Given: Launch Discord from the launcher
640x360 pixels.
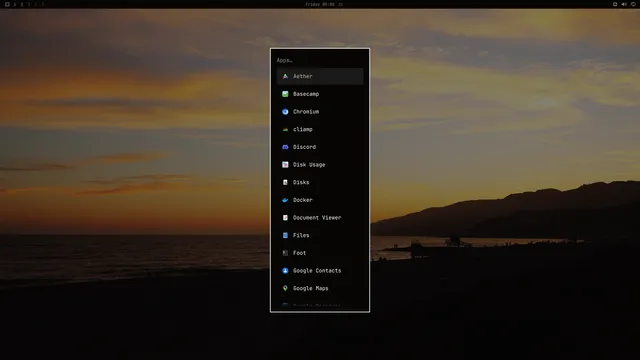Looking at the screenshot, I should 320,147.
